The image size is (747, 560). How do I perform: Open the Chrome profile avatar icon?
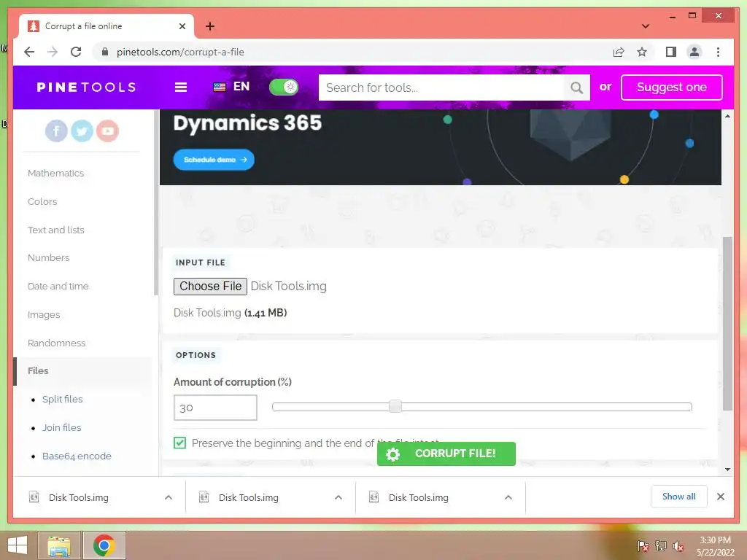click(x=694, y=52)
